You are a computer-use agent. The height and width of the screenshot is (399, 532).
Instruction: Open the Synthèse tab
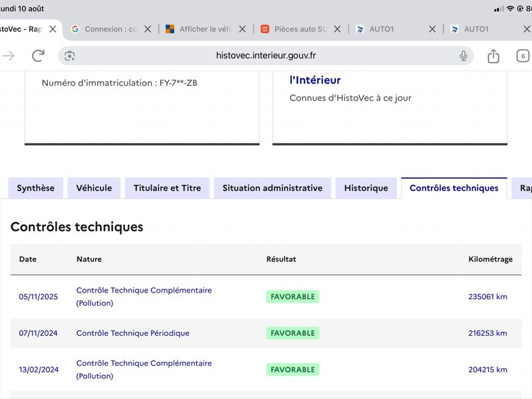click(x=36, y=188)
